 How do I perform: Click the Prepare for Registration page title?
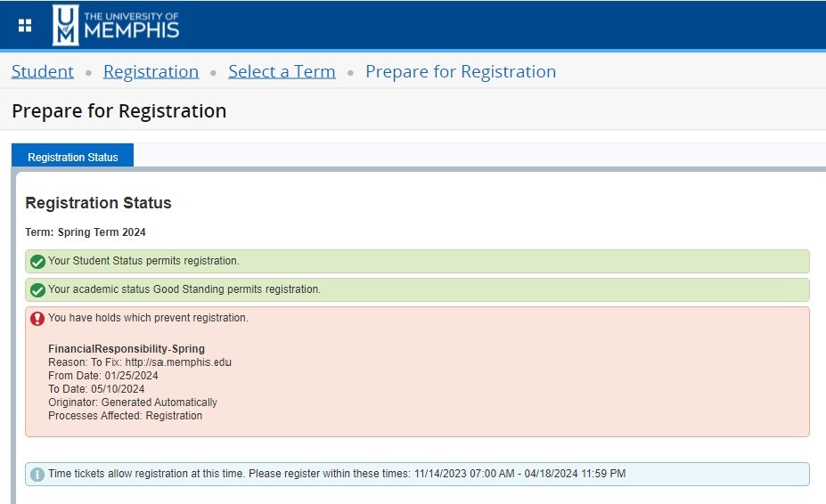(x=119, y=111)
